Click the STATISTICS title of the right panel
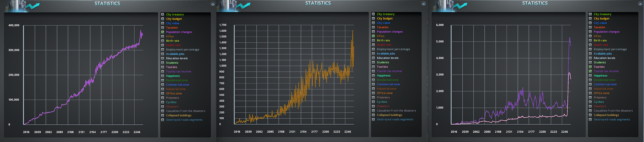 [535, 3]
